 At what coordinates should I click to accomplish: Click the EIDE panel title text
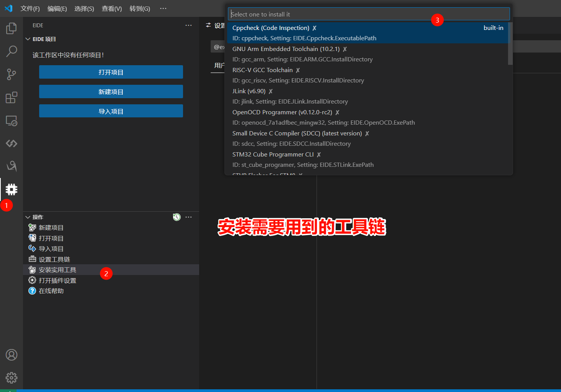tap(38, 25)
